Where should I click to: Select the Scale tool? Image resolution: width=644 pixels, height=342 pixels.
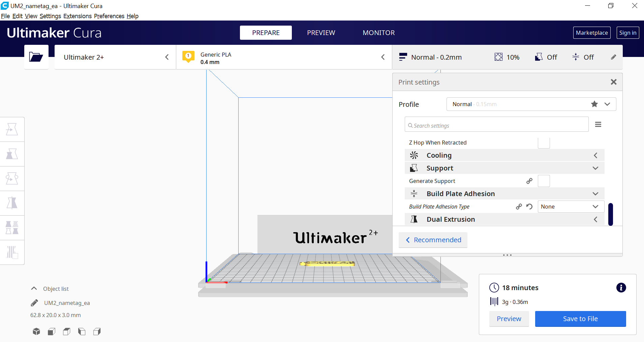pyautogui.click(x=12, y=154)
